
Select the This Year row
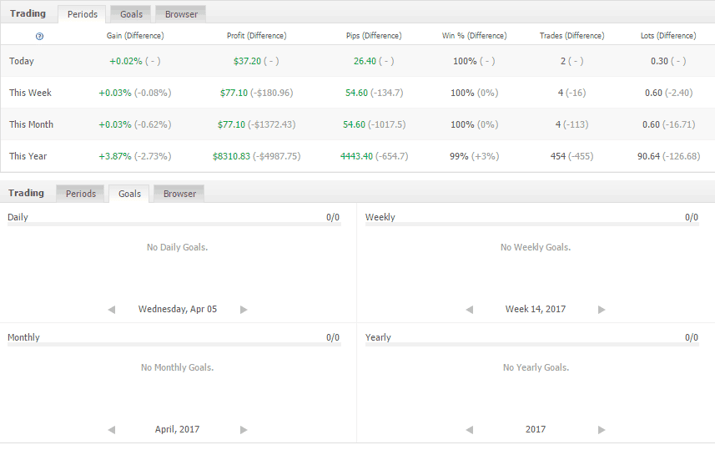coord(31,156)
